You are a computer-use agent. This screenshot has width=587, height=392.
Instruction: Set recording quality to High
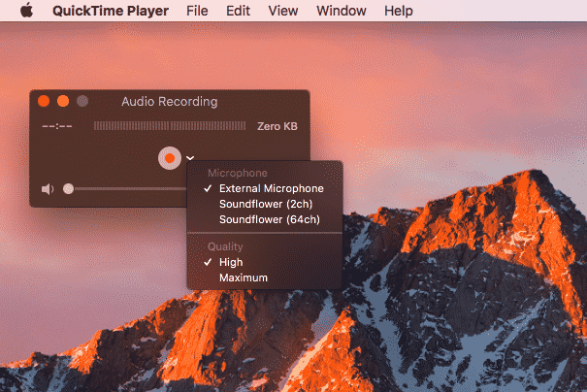click(264, 262)
